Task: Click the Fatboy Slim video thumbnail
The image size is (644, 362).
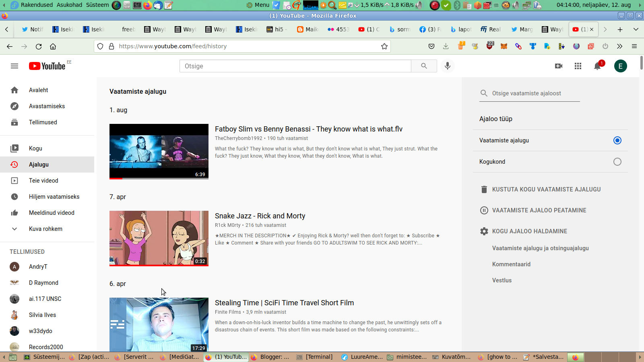Action: pyautogui.click(x=159, y=151)
